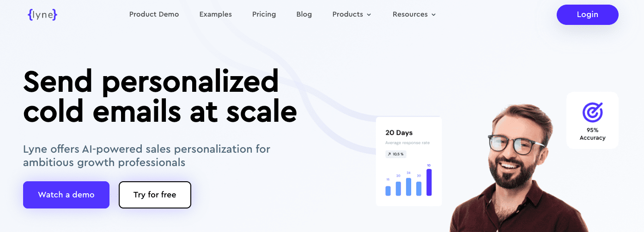Click the Login button

[x=587, y=15]
